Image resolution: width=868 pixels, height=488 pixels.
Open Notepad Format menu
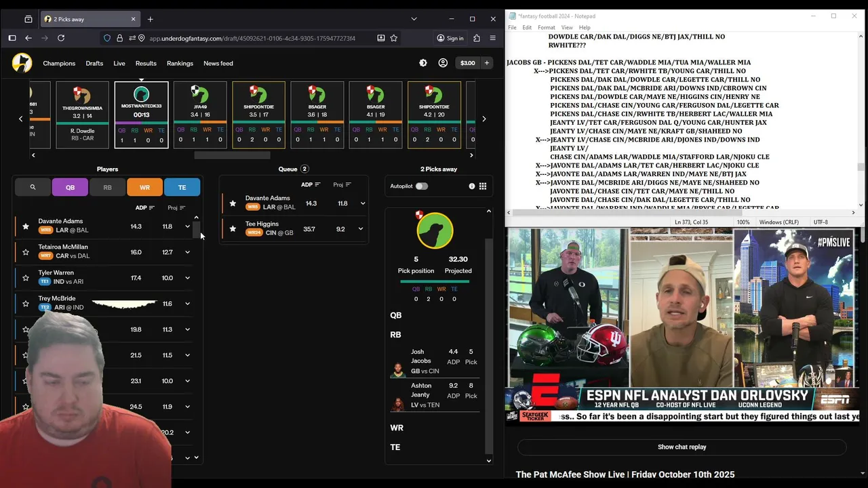point(547,28)
